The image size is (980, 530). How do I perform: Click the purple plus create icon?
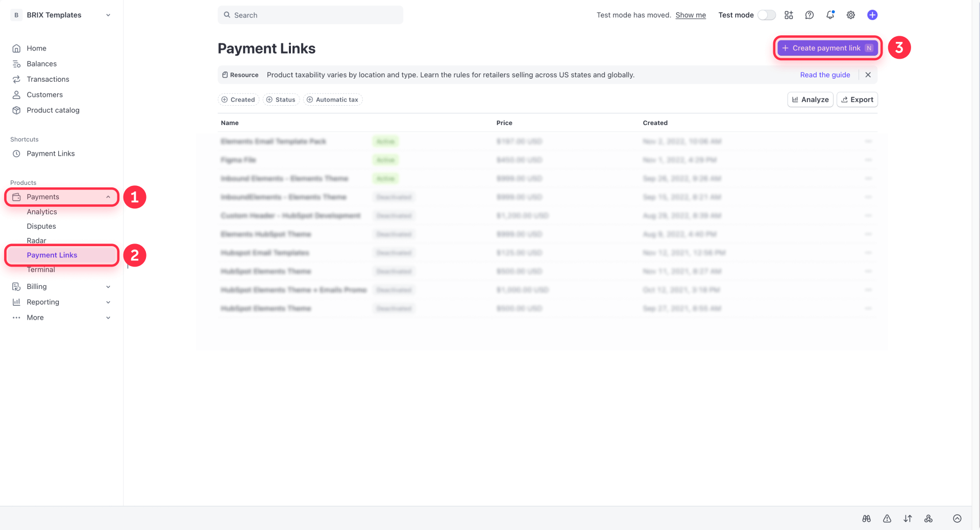(x=872, y=15)
